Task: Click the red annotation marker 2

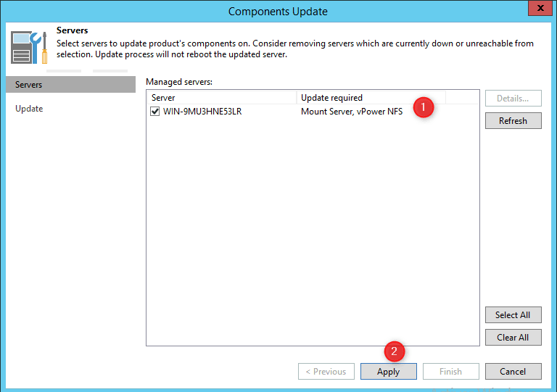Action: (394, 351)
